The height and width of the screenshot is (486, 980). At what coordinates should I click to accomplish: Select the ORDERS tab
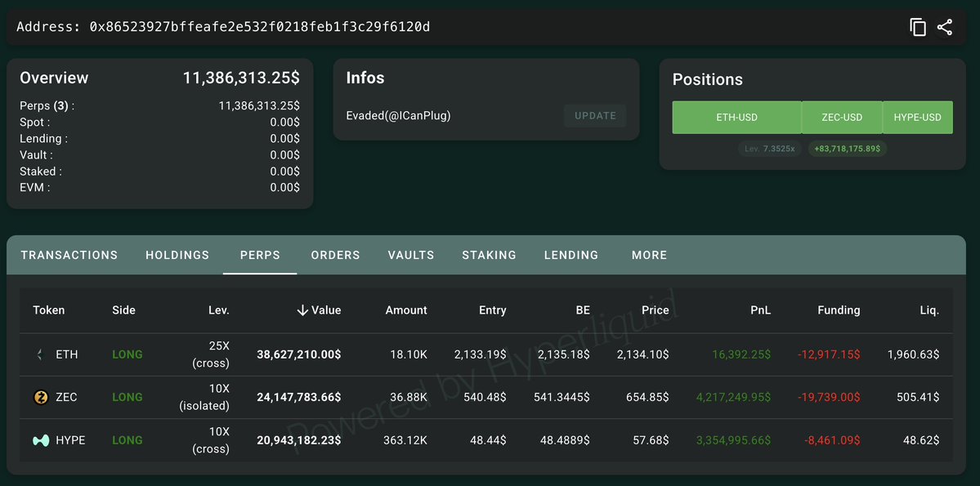point(336,255)
